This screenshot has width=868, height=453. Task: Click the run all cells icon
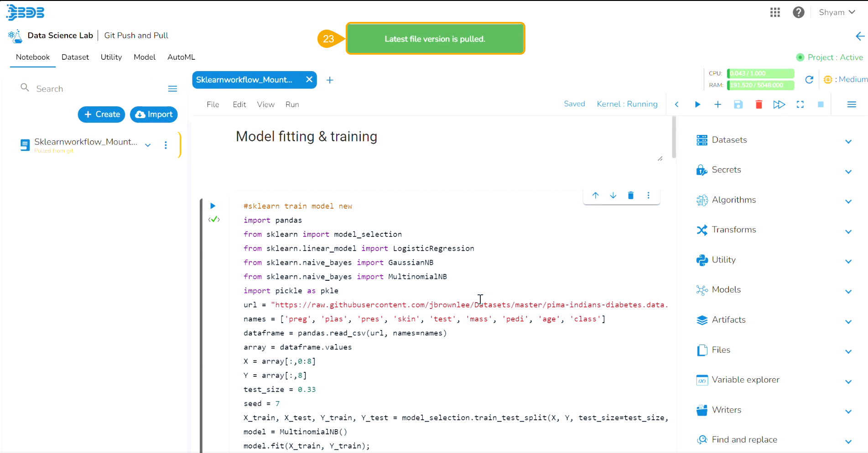779,105
